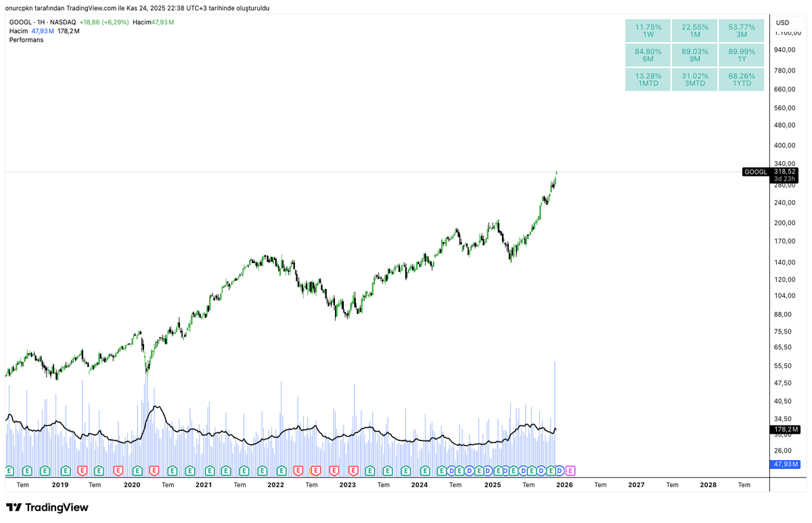Click the 1YTD cell showing 68.26%
812x523 pixels.
(742, 80)
